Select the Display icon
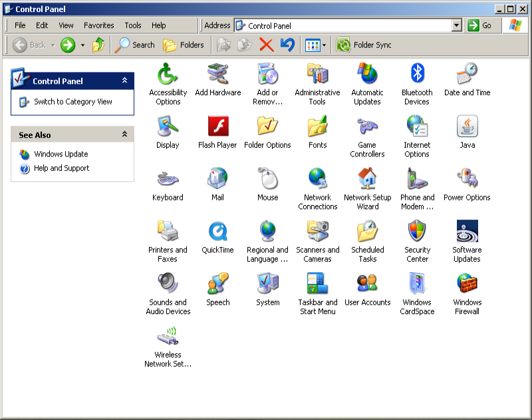532x420 pixels. tap(168, 132)
